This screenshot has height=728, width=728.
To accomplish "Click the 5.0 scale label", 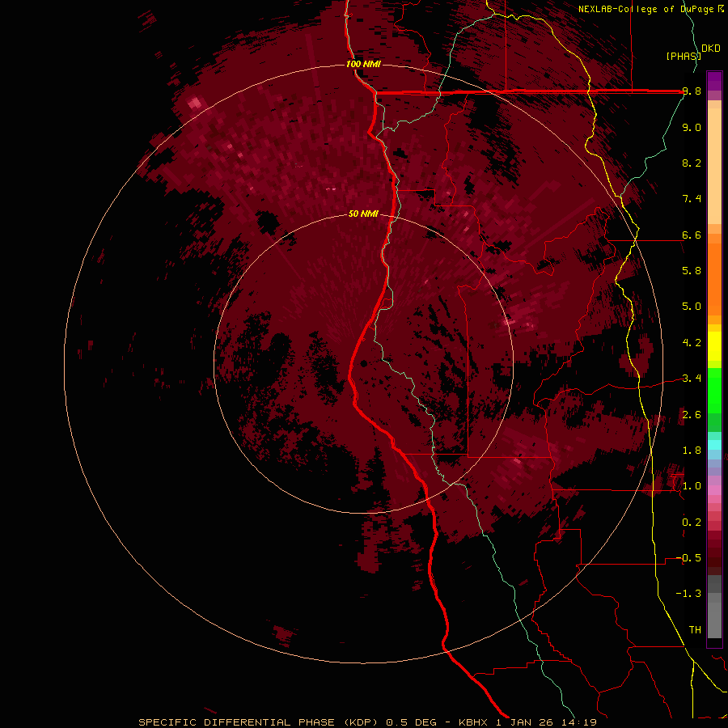I will point(692,307).
